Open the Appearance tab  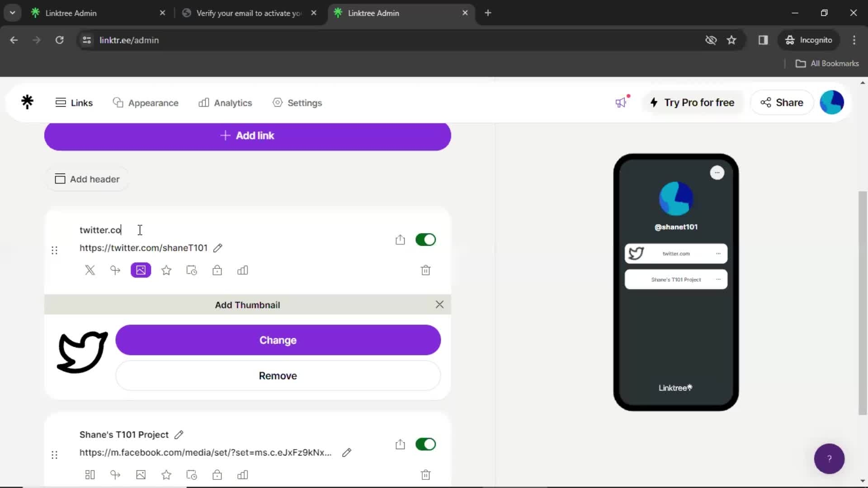(146, 103)
